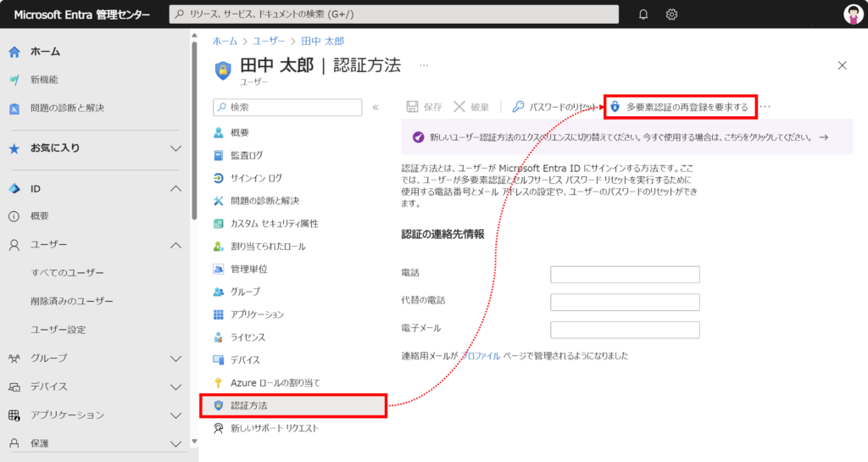The width and height of the screenshot is (868, 462).
Task: Click the 電子メール input field
Action: point(625,330)
